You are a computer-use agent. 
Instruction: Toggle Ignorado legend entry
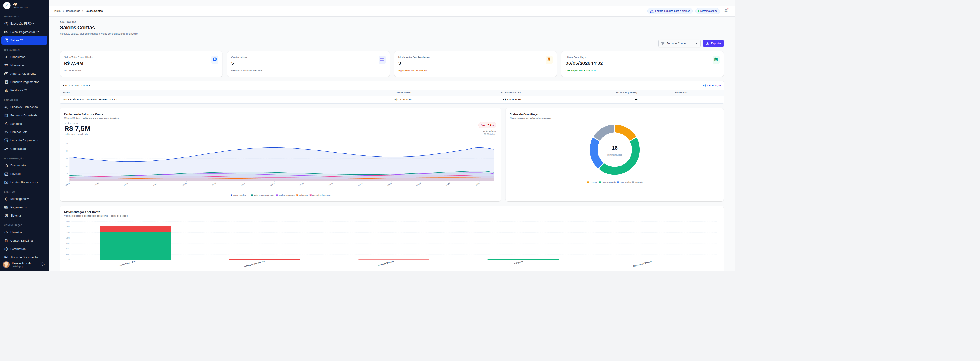(x=638, y=182)
